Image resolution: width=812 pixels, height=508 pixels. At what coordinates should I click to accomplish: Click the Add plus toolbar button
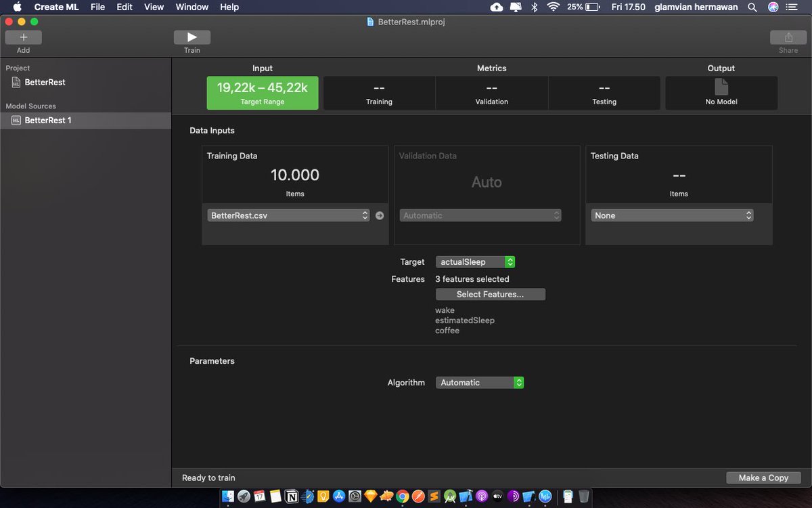coord(23,37)
